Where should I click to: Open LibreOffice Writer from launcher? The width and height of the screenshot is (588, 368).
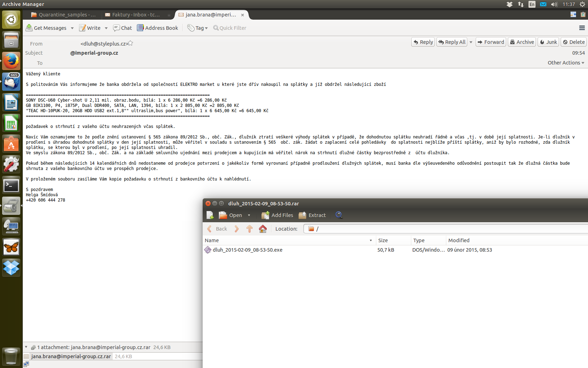(x=11, y=102)
